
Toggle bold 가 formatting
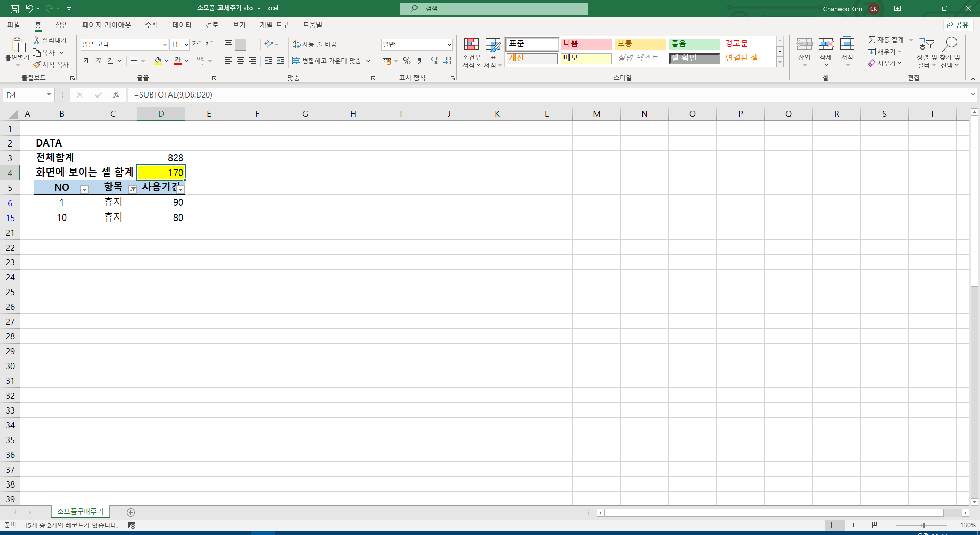coord(86,61)
